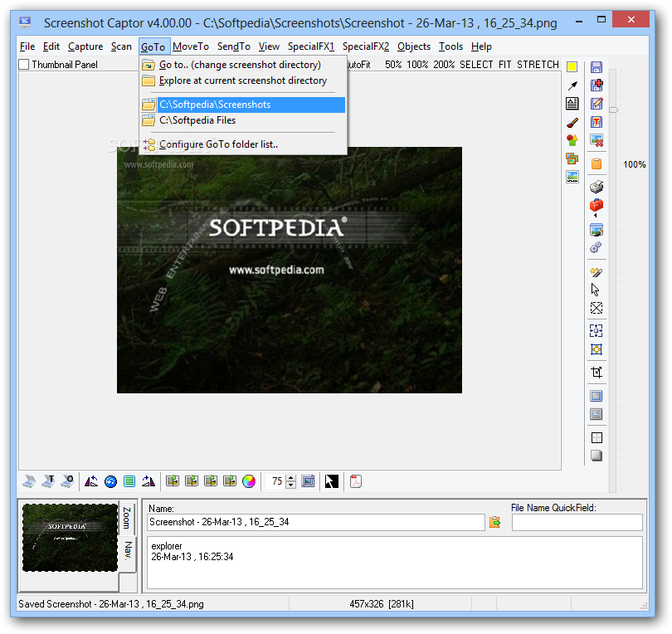The width and height of the screenshot is (672, 634).
Task: Switch to the Zoom side tab
Action: [x=127, y=518]
